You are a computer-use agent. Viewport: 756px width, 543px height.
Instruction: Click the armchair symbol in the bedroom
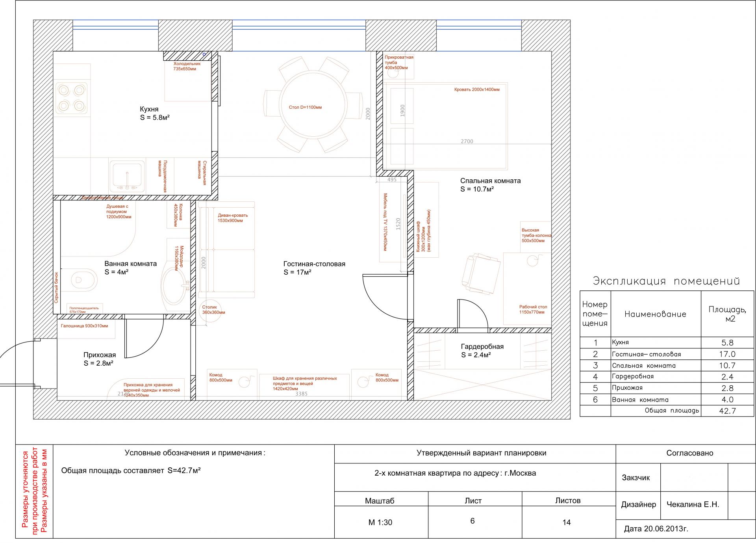pos(480,274)
